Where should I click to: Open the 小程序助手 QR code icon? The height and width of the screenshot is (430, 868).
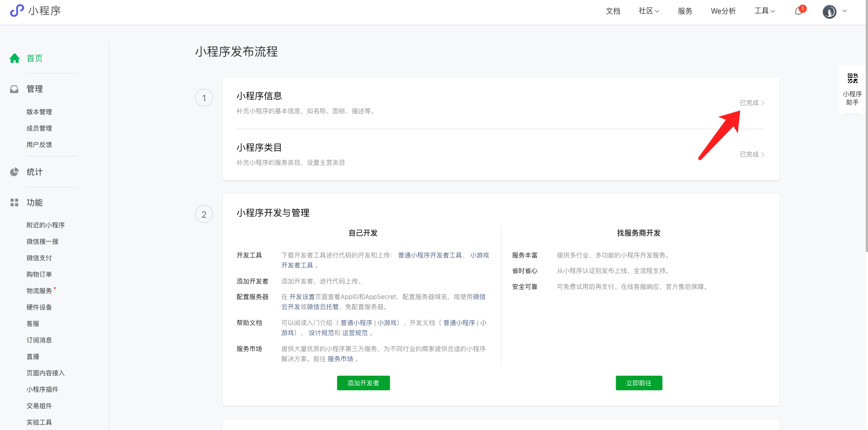852,79
